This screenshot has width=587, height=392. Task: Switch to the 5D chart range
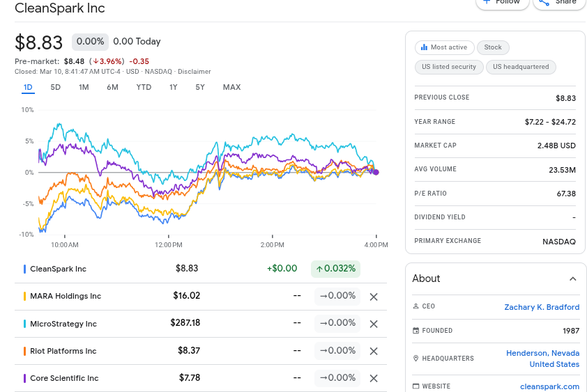tap(55, 87)
